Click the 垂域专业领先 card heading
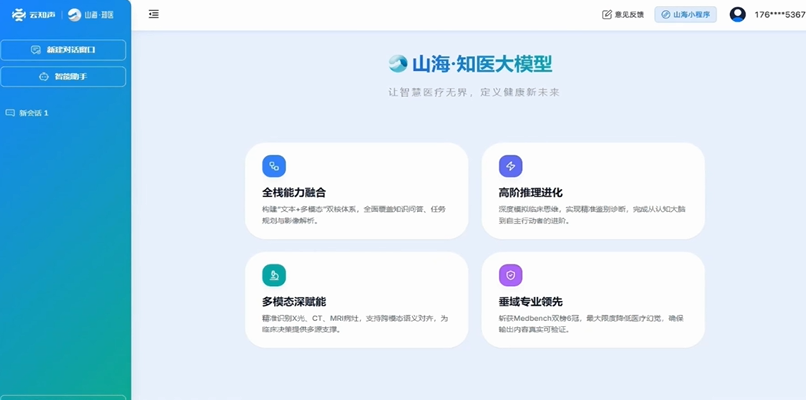This screenshot has width=806, height=400. 530,301
